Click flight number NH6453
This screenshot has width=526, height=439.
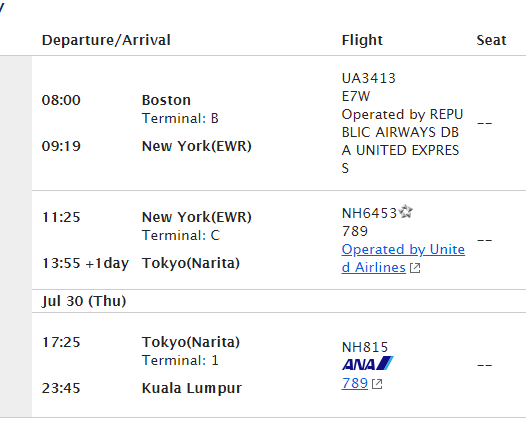tap(369, 213)
